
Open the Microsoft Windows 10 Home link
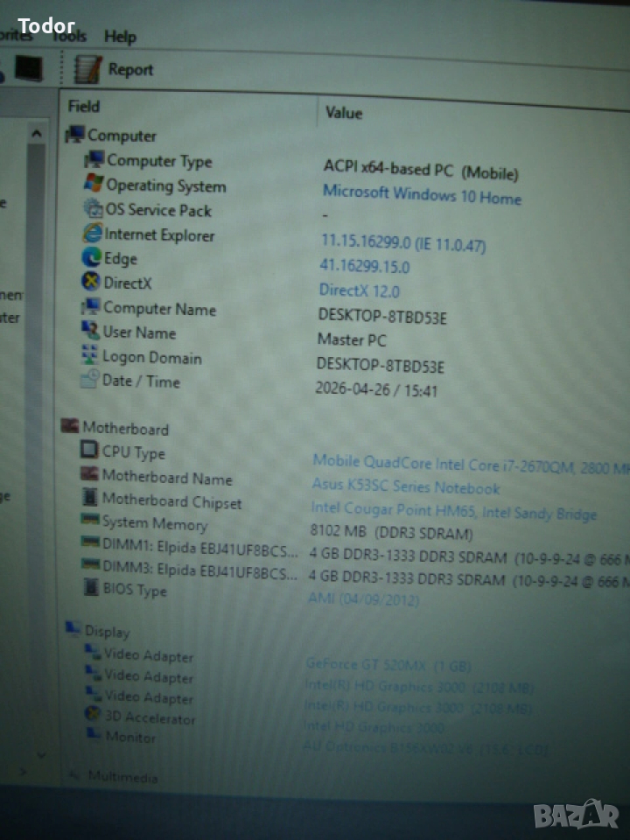coord(422,195)
